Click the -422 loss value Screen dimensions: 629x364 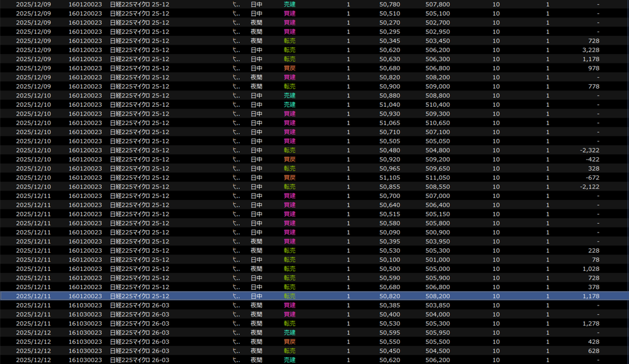click(x=590, y=160)
